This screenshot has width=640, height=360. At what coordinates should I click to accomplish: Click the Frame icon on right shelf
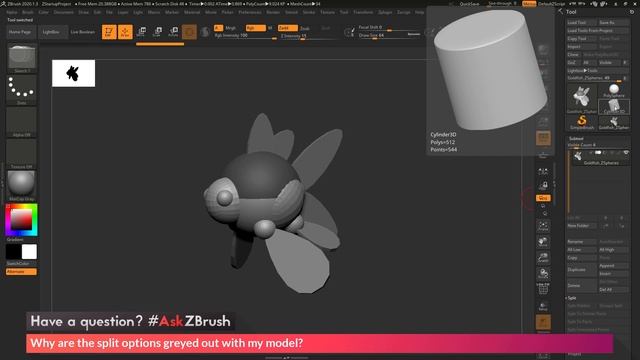click(x=543, y=226)
